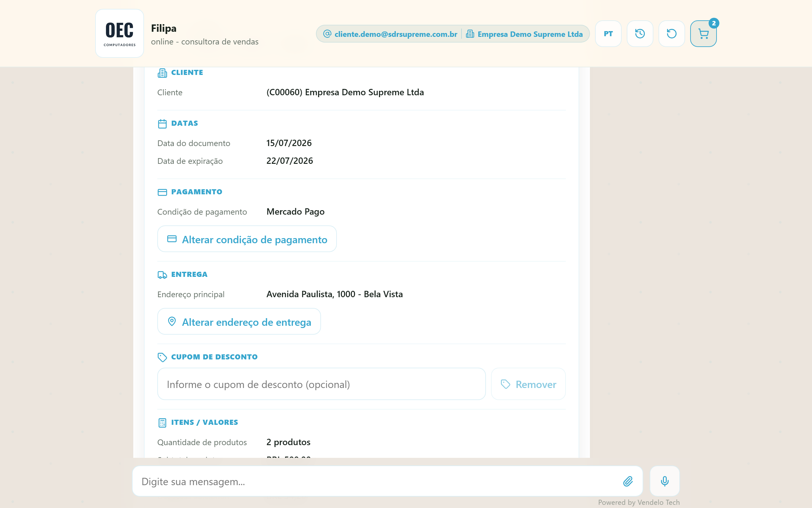Open the conversation history clock icon
Viewport: 812px width, 508px height.
coord(640,34)
